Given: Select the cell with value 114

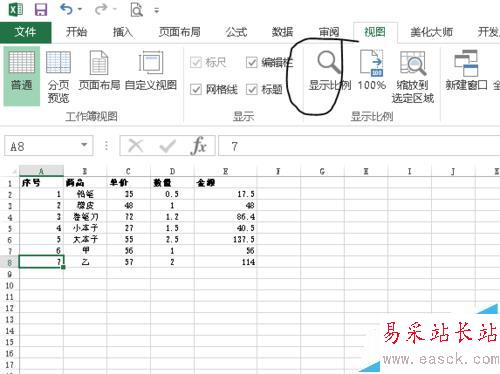Looking at the screenshot, I should click(225, 262).
